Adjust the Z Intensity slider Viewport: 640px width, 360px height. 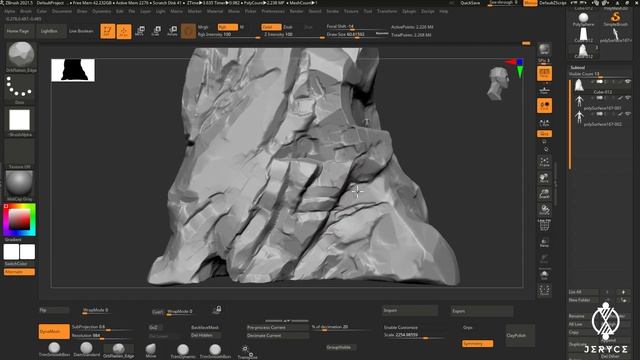[293, 35]
